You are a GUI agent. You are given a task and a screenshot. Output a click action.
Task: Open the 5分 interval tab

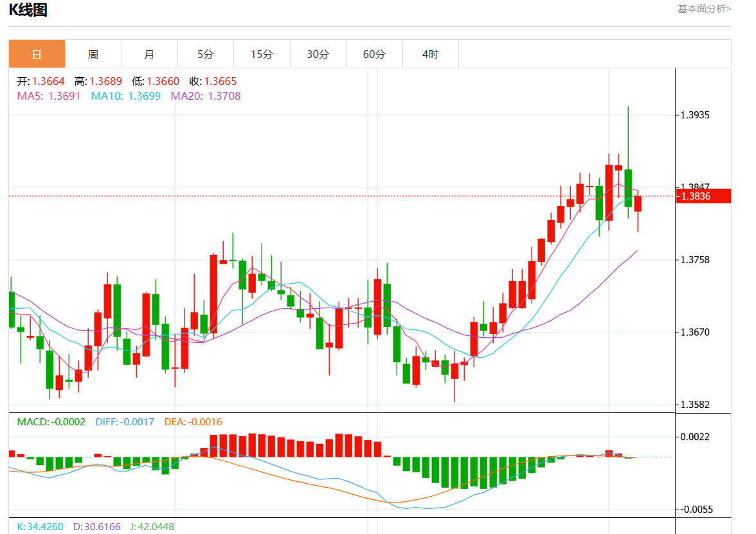pos(206,54)
